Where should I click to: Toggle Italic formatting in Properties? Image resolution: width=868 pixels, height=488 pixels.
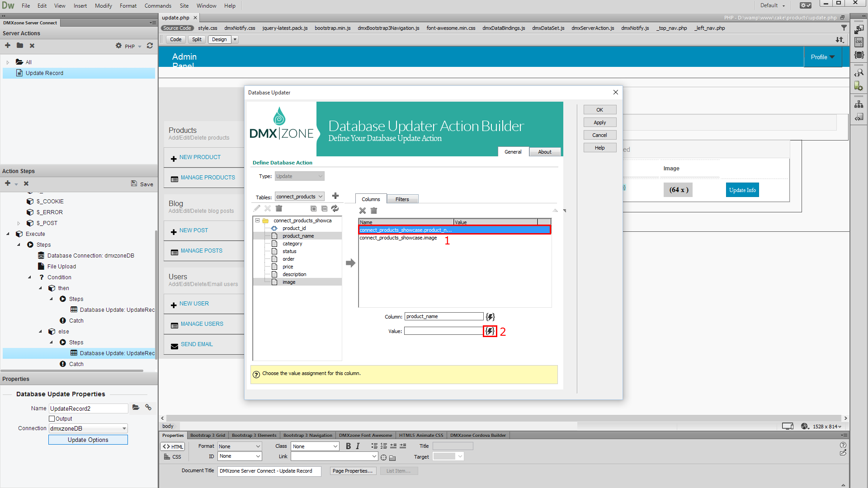pyautogui.click(x=358, y=446)
